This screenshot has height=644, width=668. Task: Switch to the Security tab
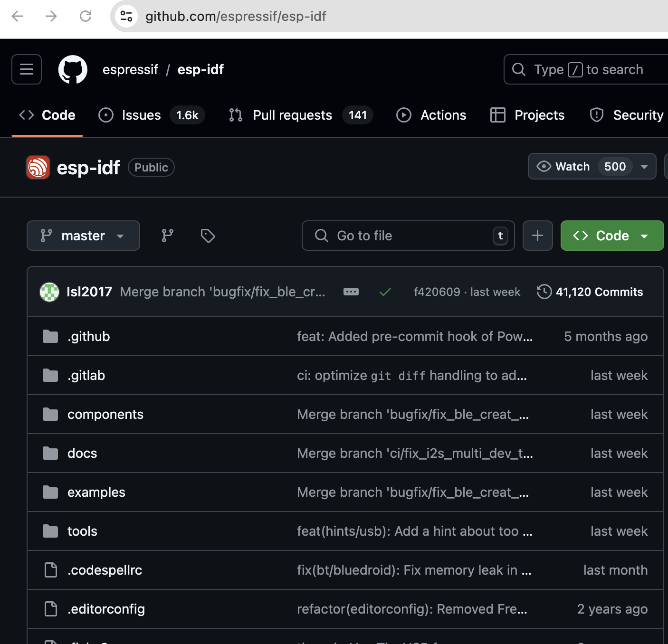(626, 115)
